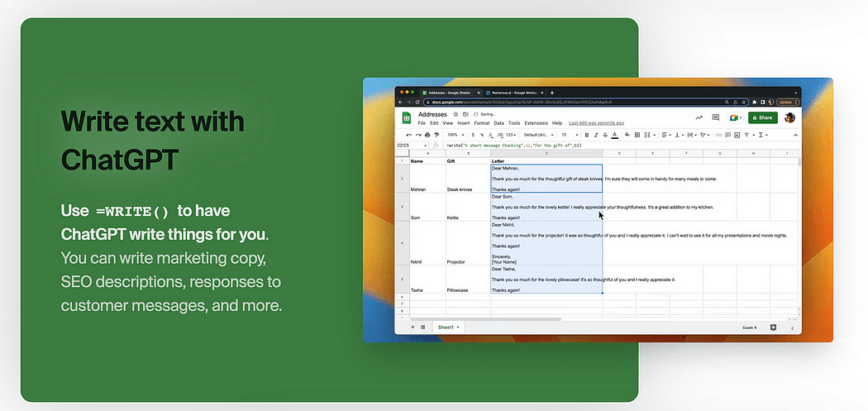868x411 pixels.
Task: Open the text rotation dropdown
Action: click(x=704, y=135)
